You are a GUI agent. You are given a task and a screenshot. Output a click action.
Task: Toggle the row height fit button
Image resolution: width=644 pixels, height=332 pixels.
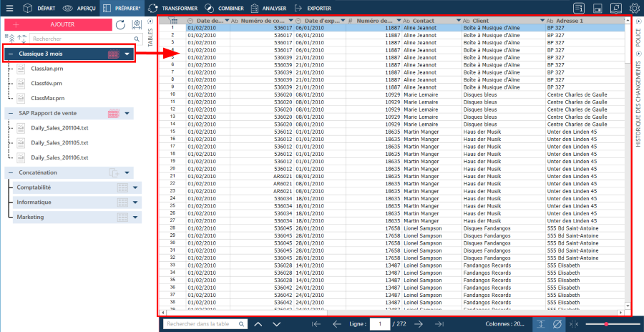(x=542, y=324)
